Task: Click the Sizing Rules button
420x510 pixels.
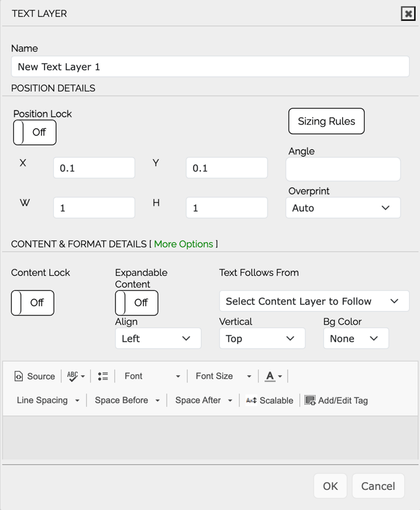Action: pos(326,121)
